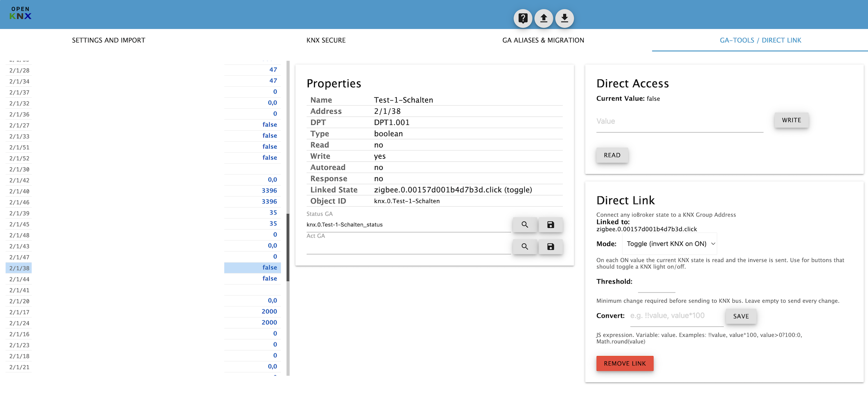Select group address 2/1/17
This screenshot has width=868, height=419.
pos(19,312)
